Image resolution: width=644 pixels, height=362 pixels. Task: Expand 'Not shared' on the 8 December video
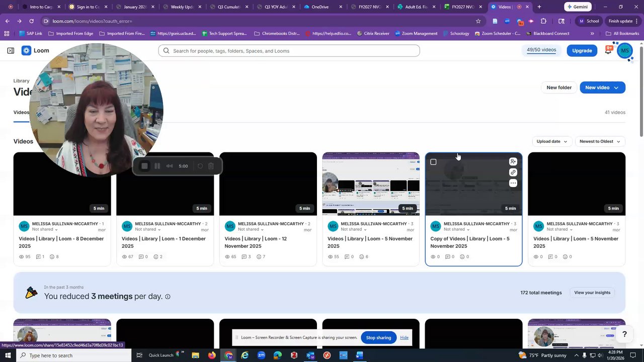coord(44,229)
